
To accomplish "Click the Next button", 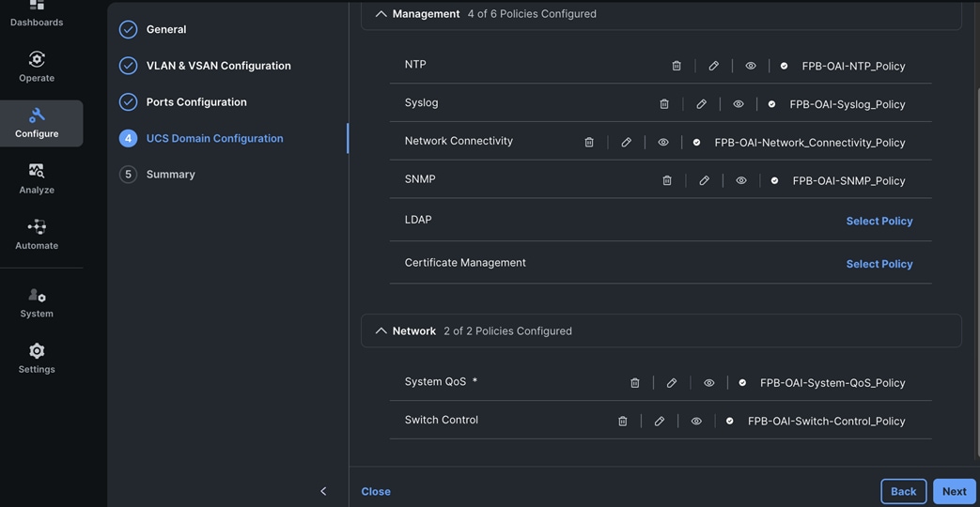I will (954, 491).
